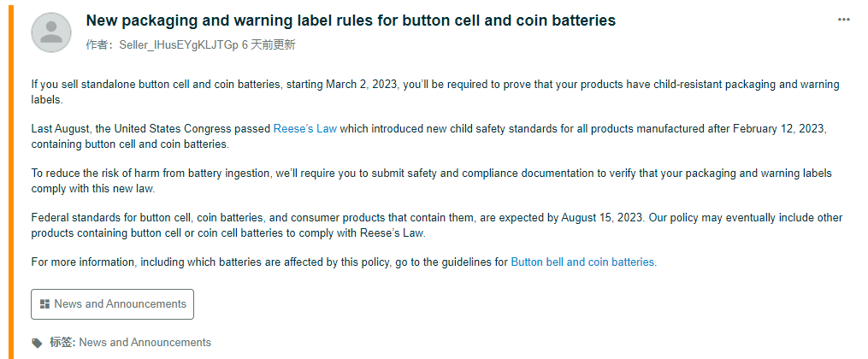Click the grid icon inside the News and Announcements button
This screenshot has height=359, width=868.
[44, 304]
